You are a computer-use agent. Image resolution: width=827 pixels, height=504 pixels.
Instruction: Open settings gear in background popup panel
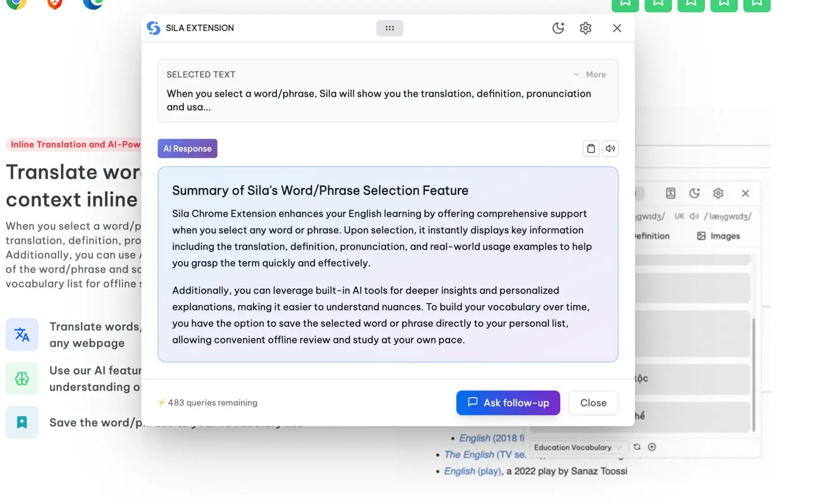(x=718, y=193)
